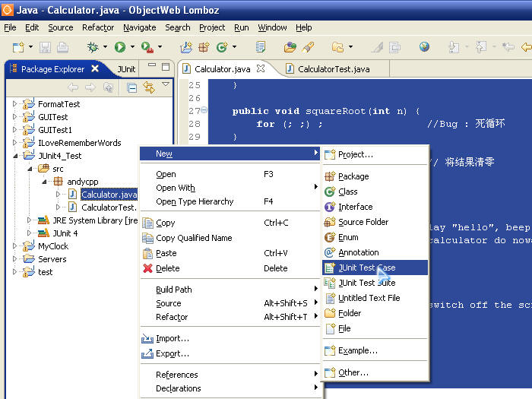The image size is (532, 399).
Task: Switch to the JUnit view tab
Action: (x=126, y=69)
